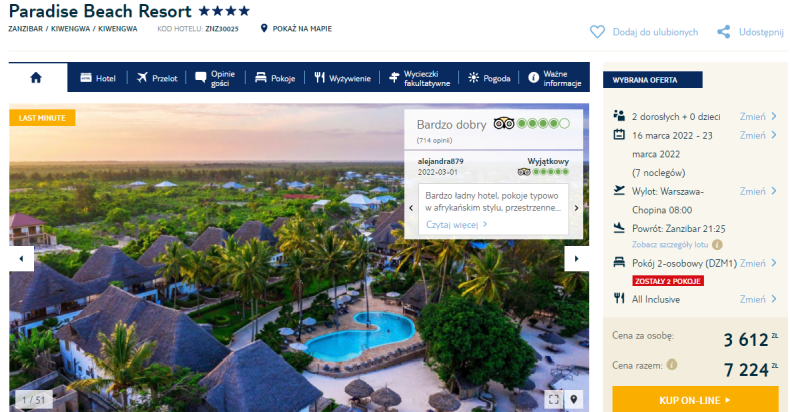The height and width of the screenshot is (412, 790).
Task: Click the map pin icon by Pokaż na mapie
Action: tap(264, 28)
